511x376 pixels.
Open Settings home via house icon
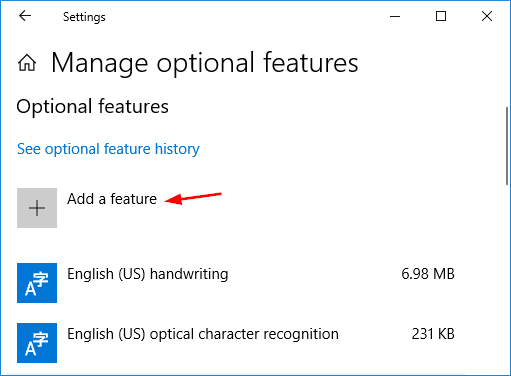pos(27,63)
